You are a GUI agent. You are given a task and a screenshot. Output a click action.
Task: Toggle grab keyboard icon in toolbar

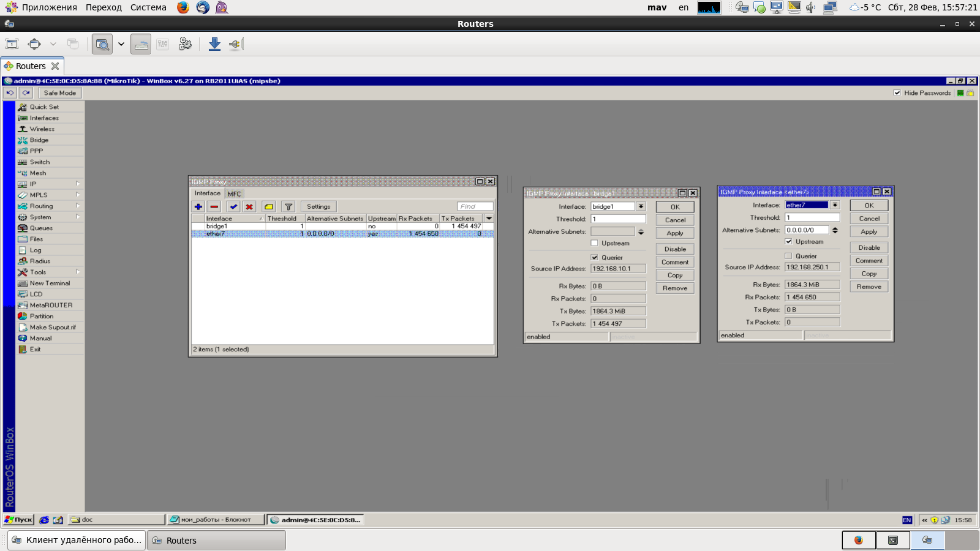(141, 44)
